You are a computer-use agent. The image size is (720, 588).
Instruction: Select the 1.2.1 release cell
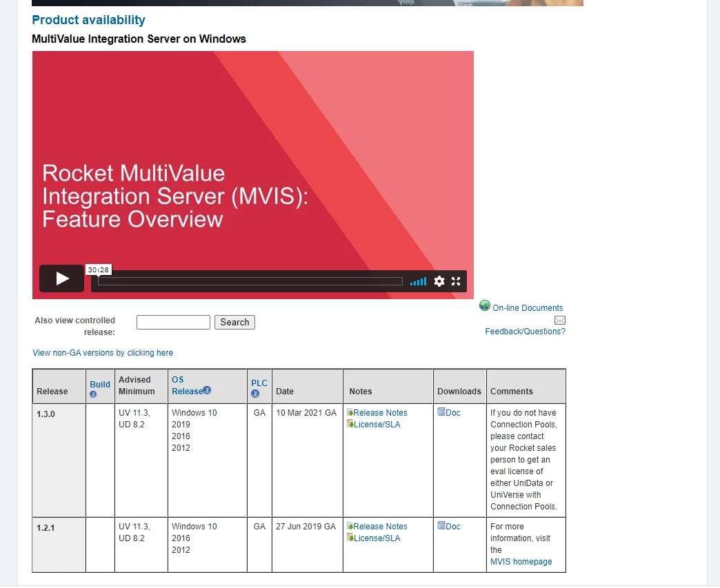tap(59, 545)
